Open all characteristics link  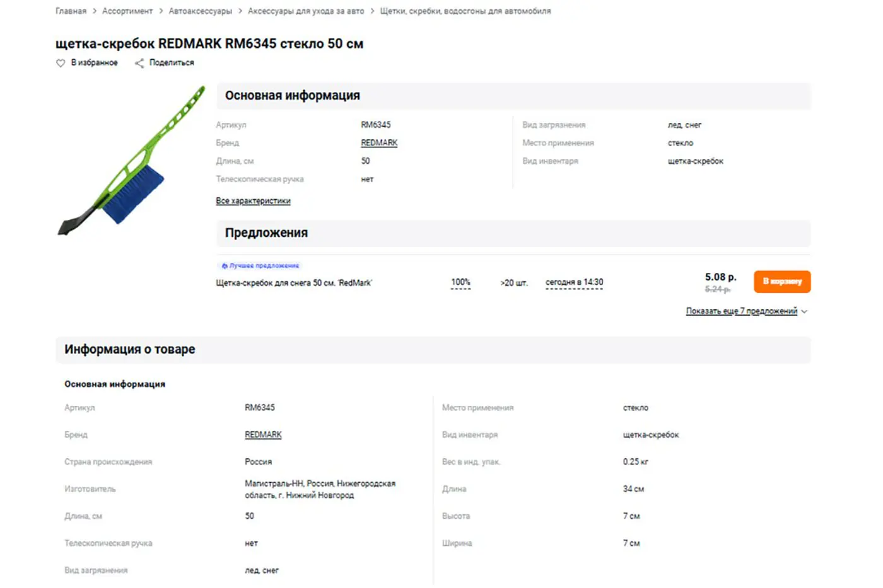253,201
